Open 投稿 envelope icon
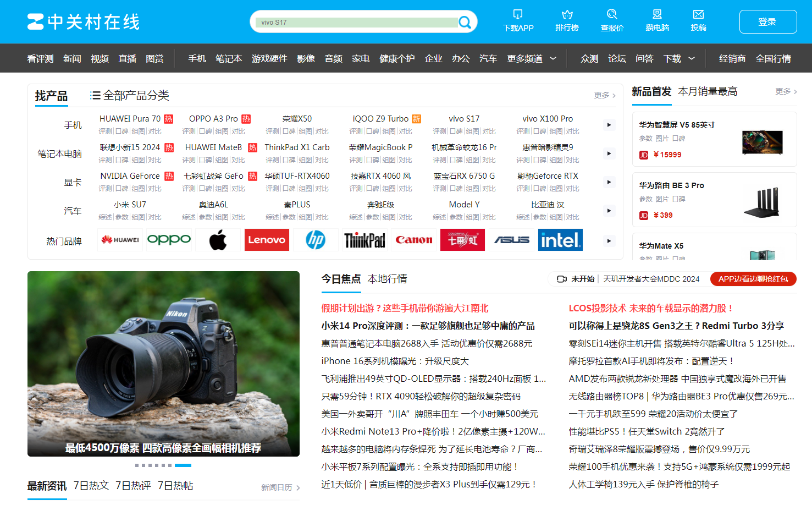The width and height of the screenshot is (812, 505). 698,14
